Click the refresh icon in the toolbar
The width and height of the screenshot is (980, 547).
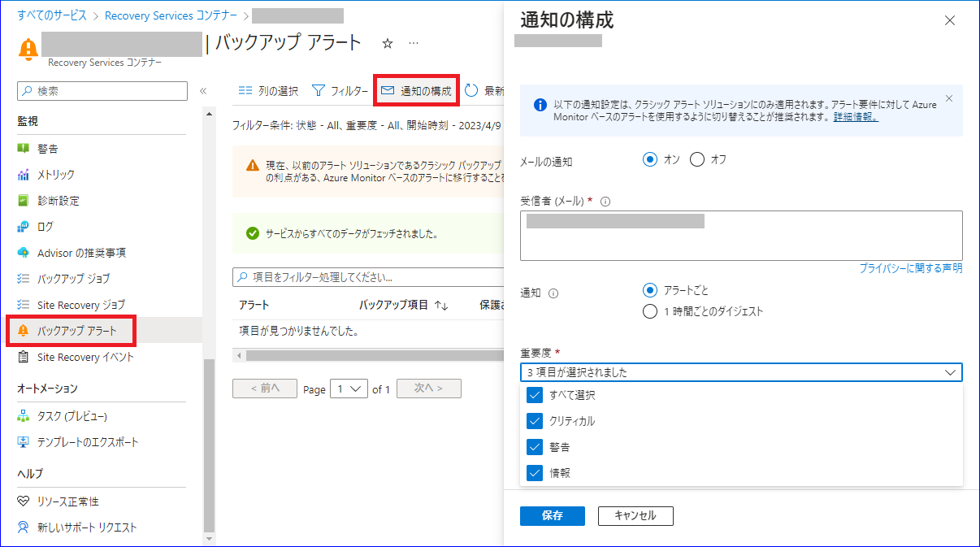point(472,91)
